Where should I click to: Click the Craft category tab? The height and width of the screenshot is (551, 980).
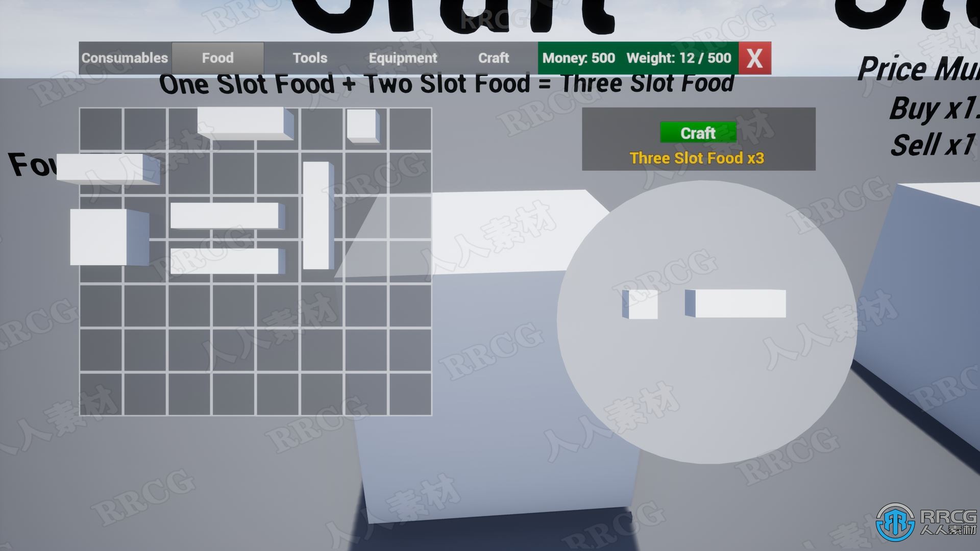(494, 58)
